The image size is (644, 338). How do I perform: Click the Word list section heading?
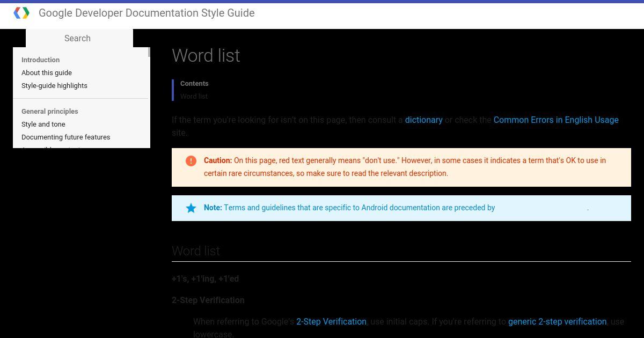tap(196, 251)
